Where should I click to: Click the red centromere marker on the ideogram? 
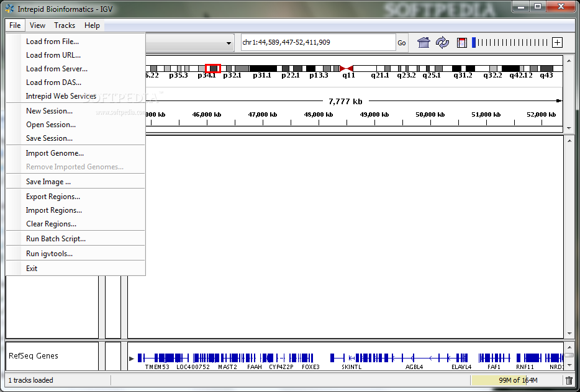347,68
